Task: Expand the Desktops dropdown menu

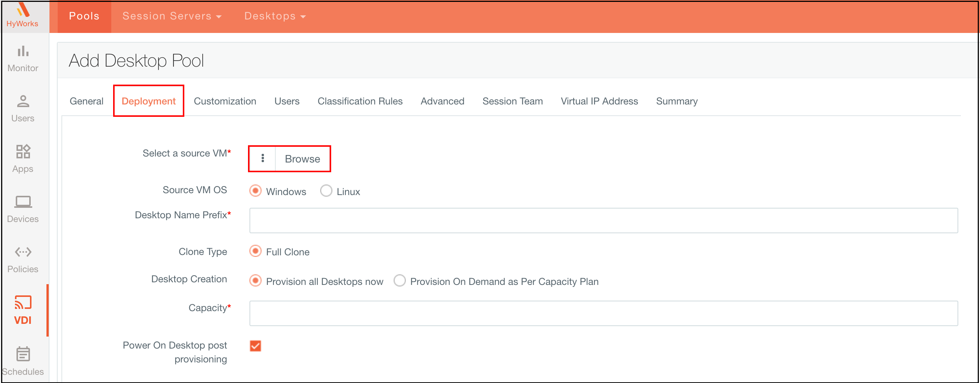Action: 275,16
